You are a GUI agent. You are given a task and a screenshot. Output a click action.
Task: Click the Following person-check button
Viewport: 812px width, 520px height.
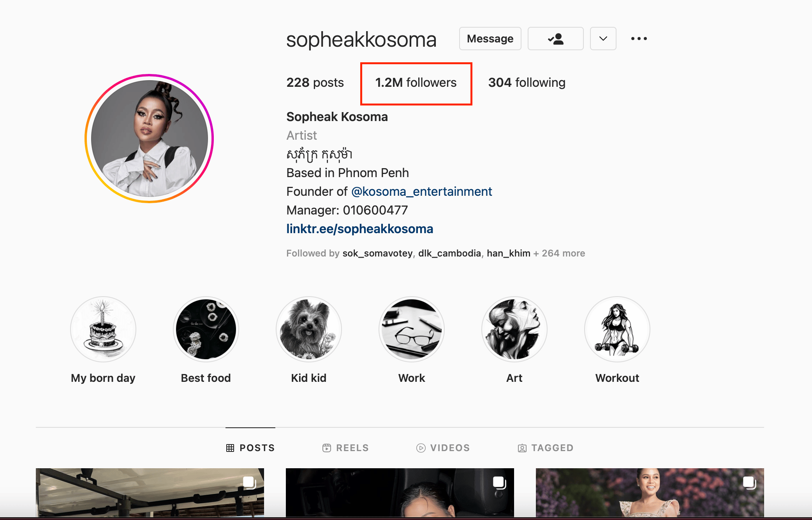[x=555, y=39]
